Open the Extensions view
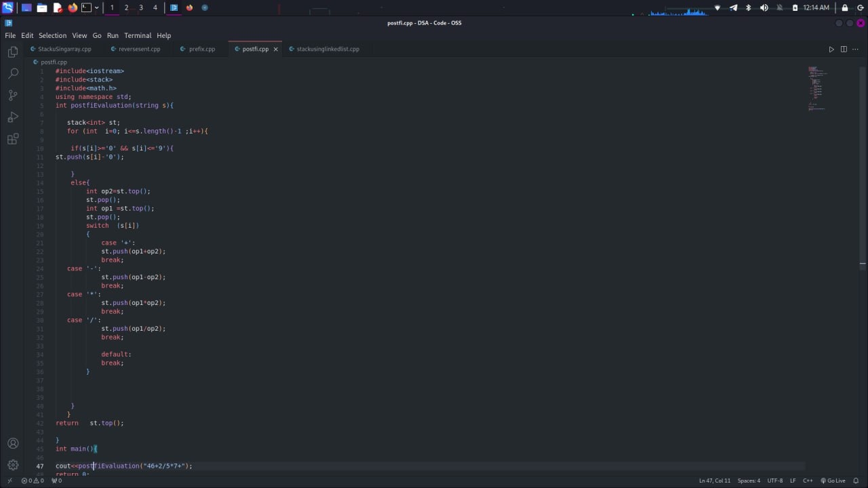The width and height of the screenshot is (868, 488). [x=13, y=139]
